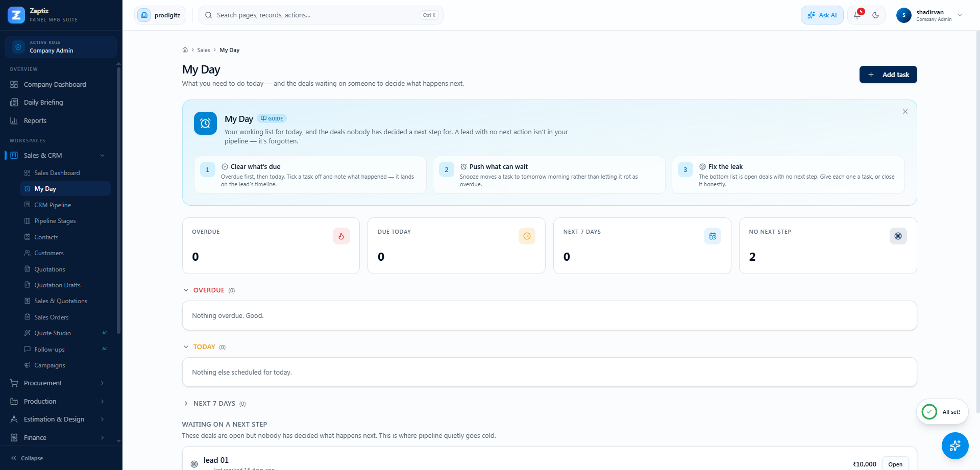Image resolution: width=980 pixels, height=470 pixels.
Task: Expand the Production section
Action: [61, 401]
